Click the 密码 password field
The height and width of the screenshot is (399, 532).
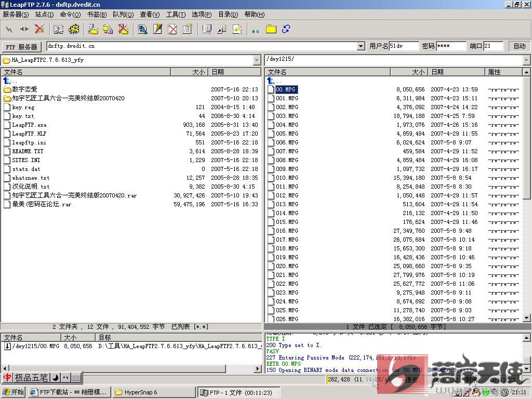click(x=451, y=46)
